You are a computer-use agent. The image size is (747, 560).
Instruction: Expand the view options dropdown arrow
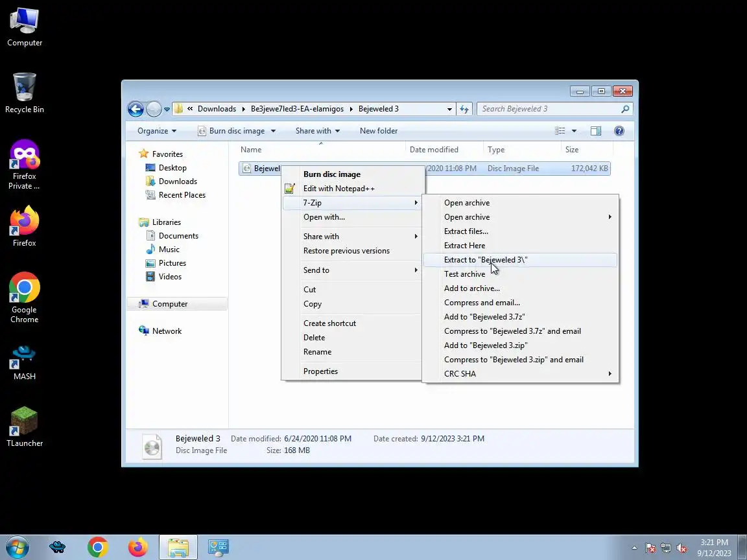click(574, 131)
